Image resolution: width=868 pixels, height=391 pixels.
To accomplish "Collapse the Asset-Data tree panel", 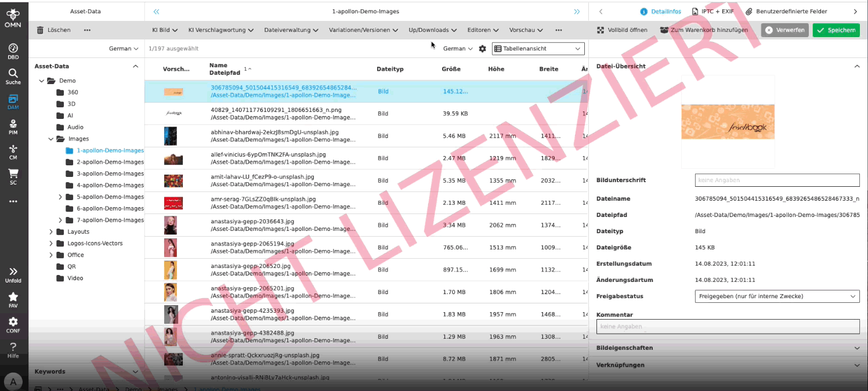I will tap(136, 66).
